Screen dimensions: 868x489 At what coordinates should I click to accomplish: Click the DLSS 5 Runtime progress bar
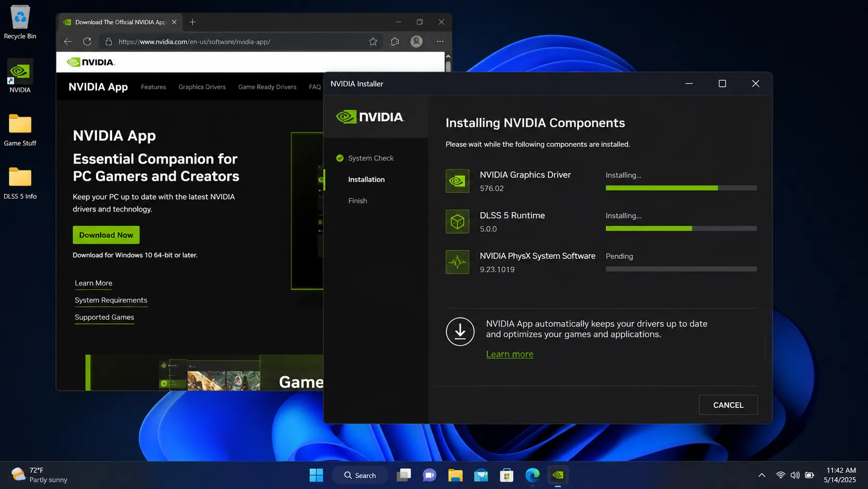click(681, 229)
